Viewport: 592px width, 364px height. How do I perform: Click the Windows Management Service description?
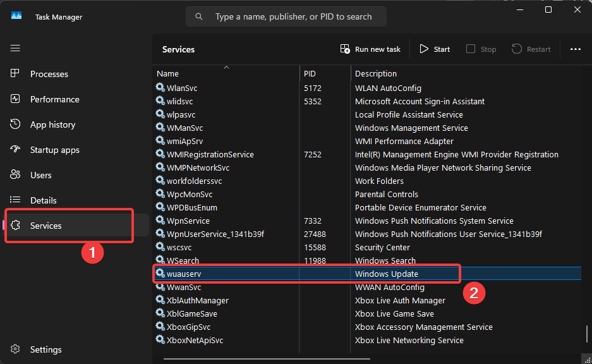[x=411, y=128]
